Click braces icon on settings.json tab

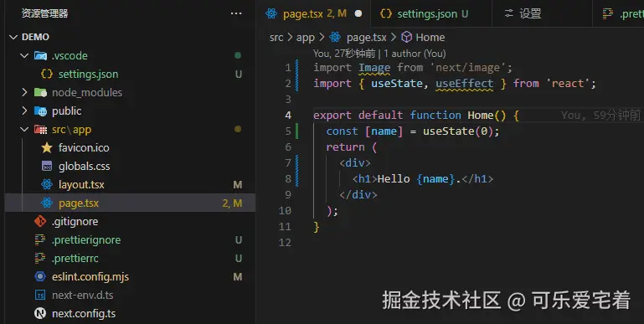[x=386, y=13]
